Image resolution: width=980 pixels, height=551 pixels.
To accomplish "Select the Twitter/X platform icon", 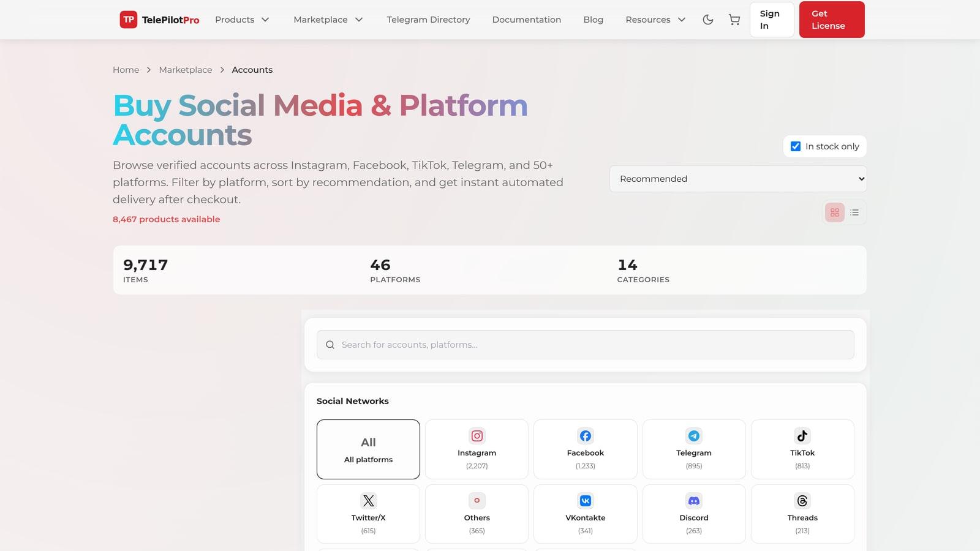I will click(368, 501).
